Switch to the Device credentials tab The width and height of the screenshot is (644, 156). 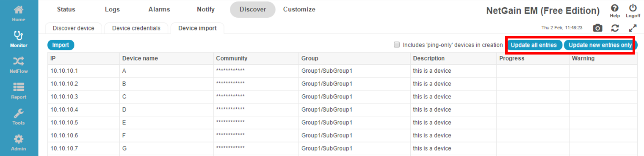click(x=136, y=28)
